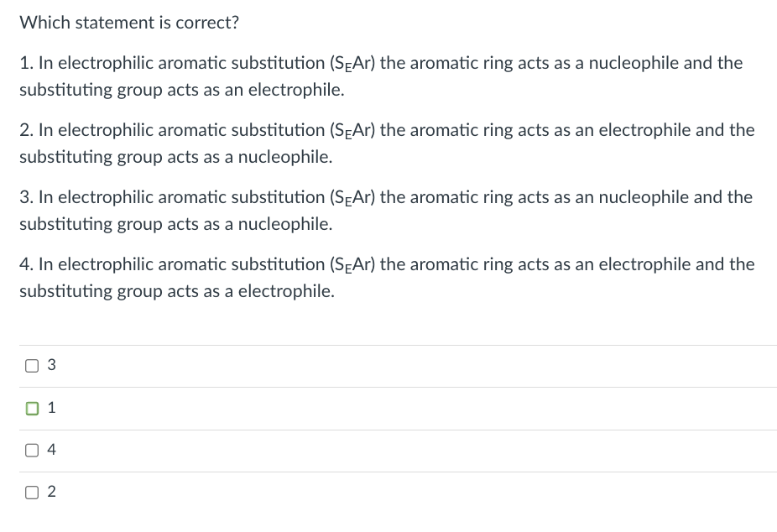Uncheck the highlighted answer 1 checkbox
Screen dimensions: 777x532
[32, 407]
